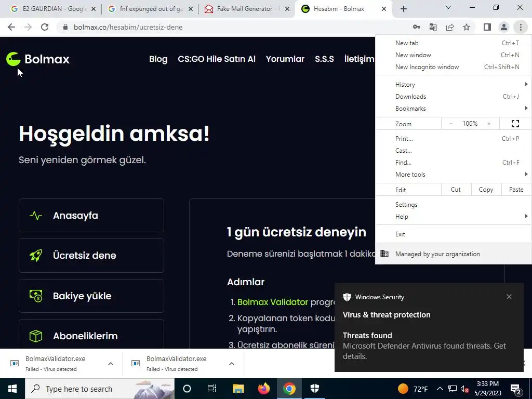Open Blog nav link
The height and width of the screenshot is (399, 532).
pos(158,59)
